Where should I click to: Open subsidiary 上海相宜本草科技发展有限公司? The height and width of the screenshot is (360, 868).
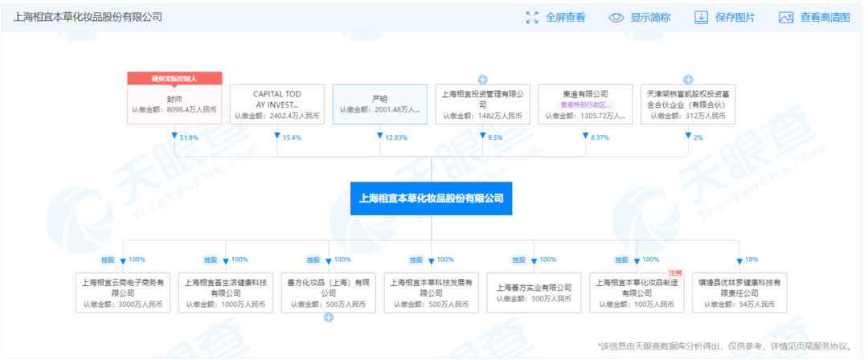[x=432, y=292]
